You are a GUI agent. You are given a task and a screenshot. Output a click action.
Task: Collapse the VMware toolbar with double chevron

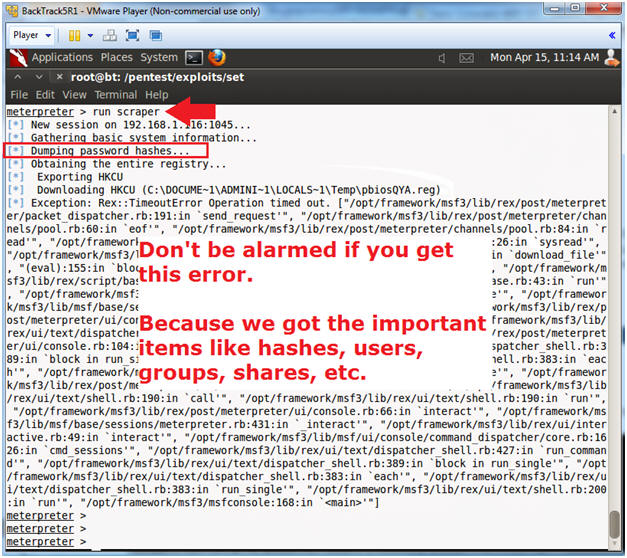click(612, 36)
